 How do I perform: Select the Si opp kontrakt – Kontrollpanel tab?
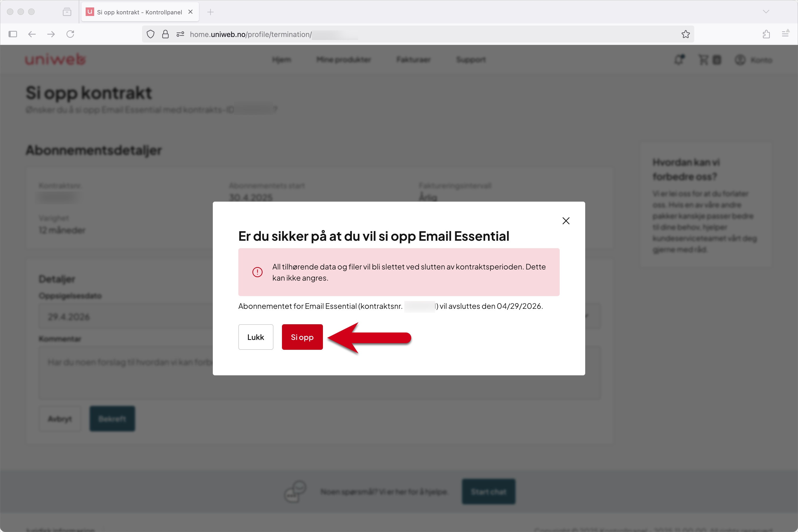coord(140,12)
